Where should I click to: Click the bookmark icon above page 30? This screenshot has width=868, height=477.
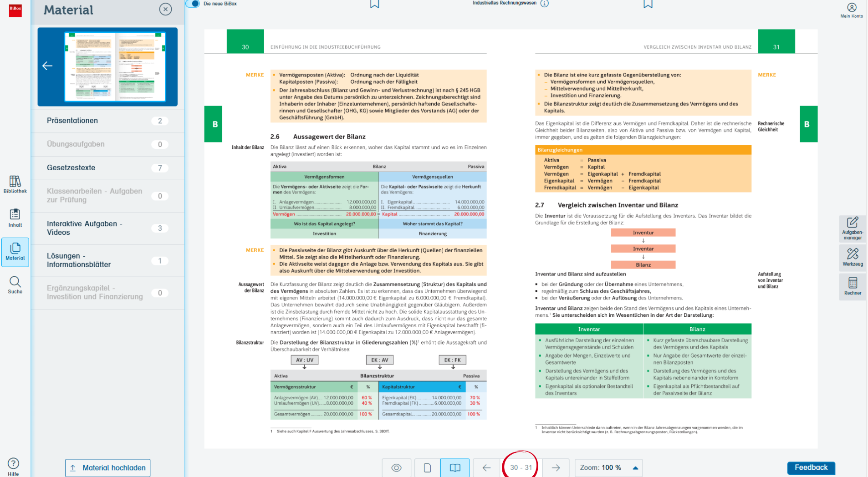[374, 4]
